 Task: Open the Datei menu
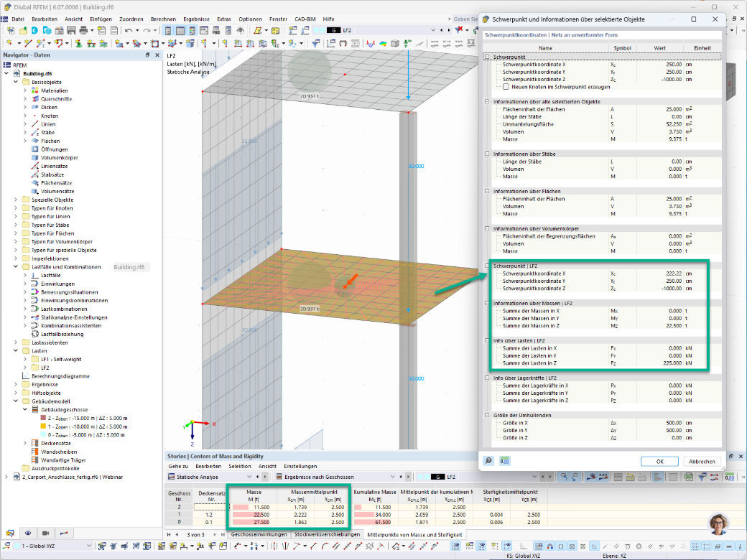tap(18, 19)
